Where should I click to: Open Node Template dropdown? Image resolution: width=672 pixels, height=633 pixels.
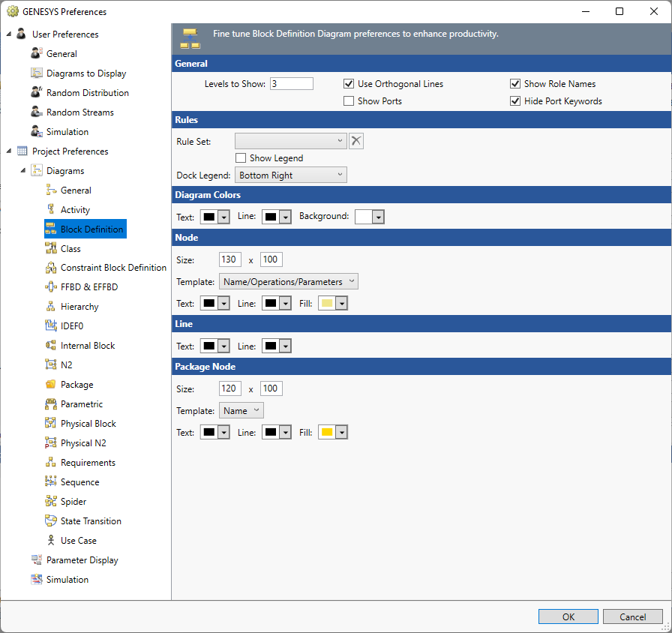[289, 282]
